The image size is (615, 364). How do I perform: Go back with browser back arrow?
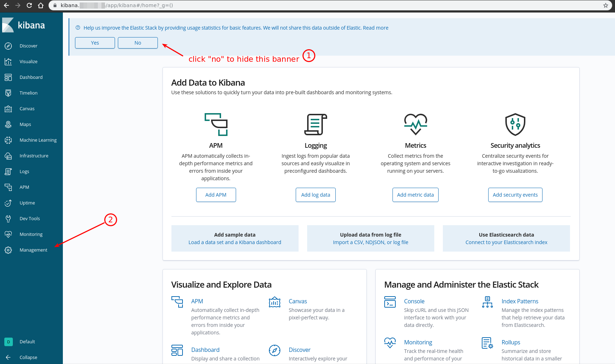coord(6,5)
